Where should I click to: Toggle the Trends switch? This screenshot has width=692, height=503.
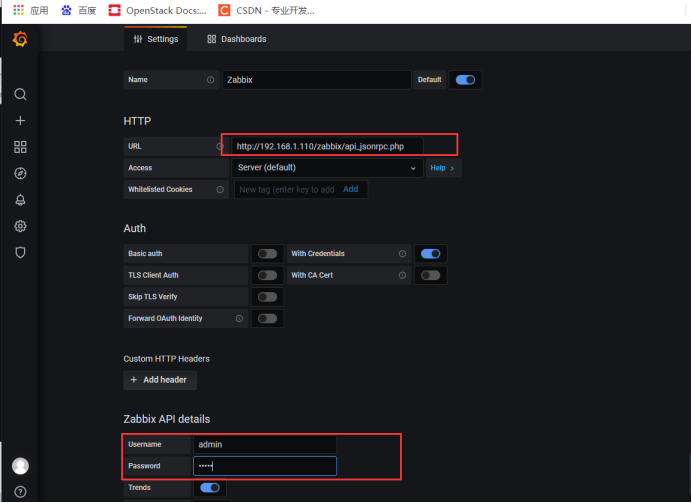click(x=210, y=488)
